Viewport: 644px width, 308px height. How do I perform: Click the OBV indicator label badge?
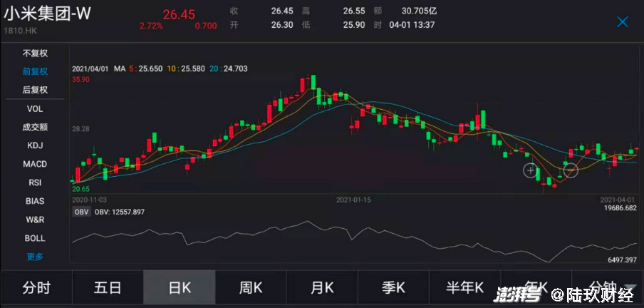pos(80,212)
